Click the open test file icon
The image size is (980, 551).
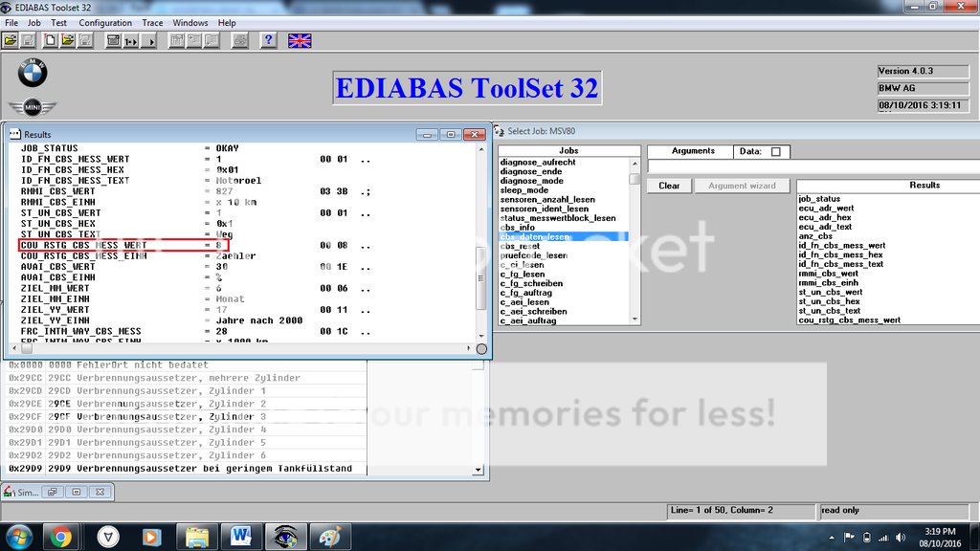coord(68,41)
